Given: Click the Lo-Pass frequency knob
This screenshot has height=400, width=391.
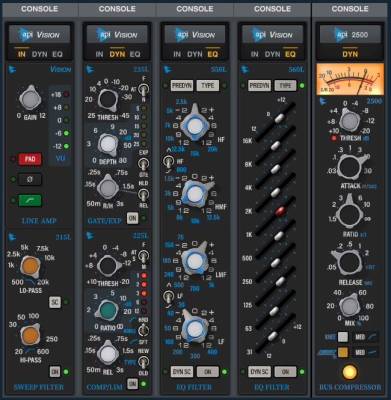Looking at the screenshot, I should coord(30,267).
